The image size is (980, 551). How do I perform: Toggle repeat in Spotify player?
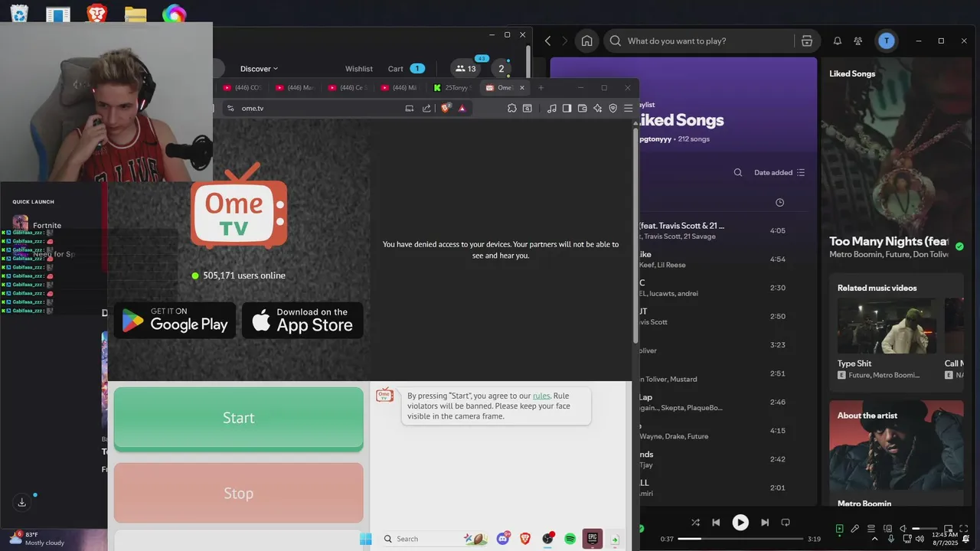tap(786, 523)
